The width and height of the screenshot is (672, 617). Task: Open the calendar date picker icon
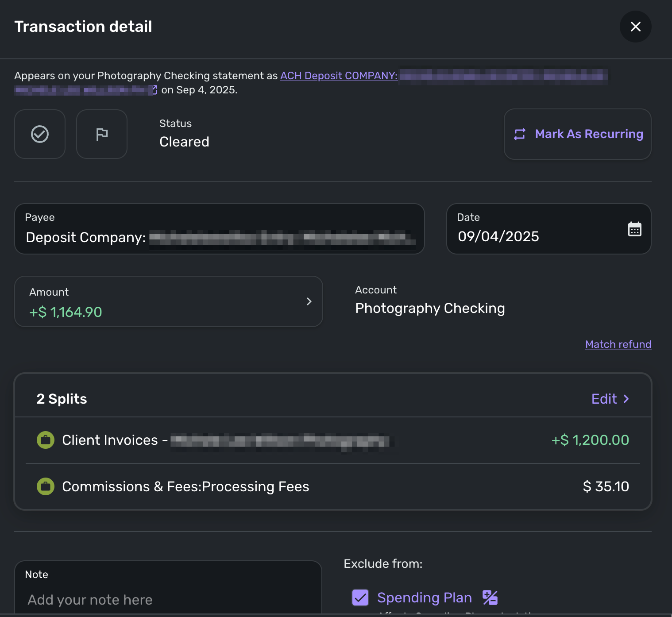[634, 229]
